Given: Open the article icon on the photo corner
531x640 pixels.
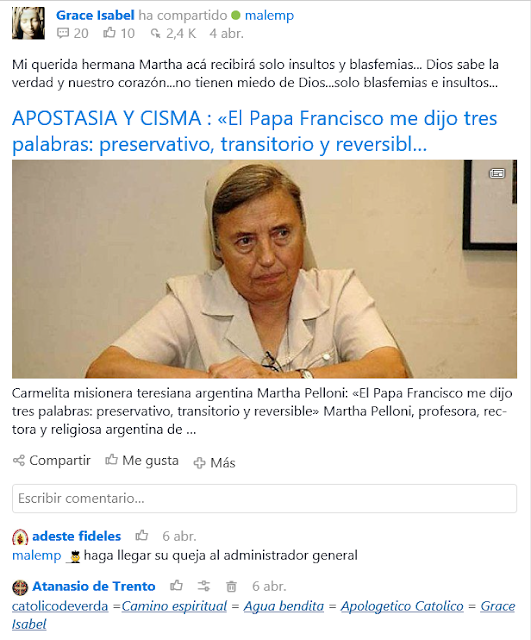Looking at the screenshot, I should pyautogui.click(x=497, y=173).
